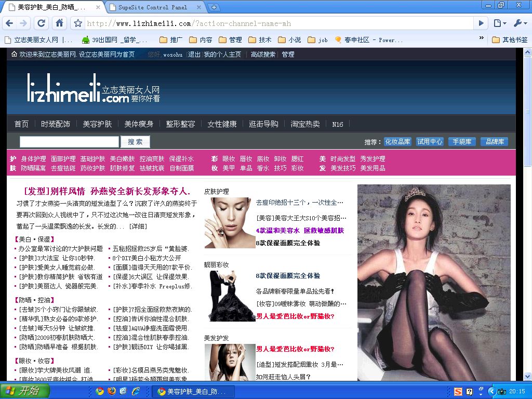
Task: Open the 39出国网 bookmark
Action: tap(114, 40)
